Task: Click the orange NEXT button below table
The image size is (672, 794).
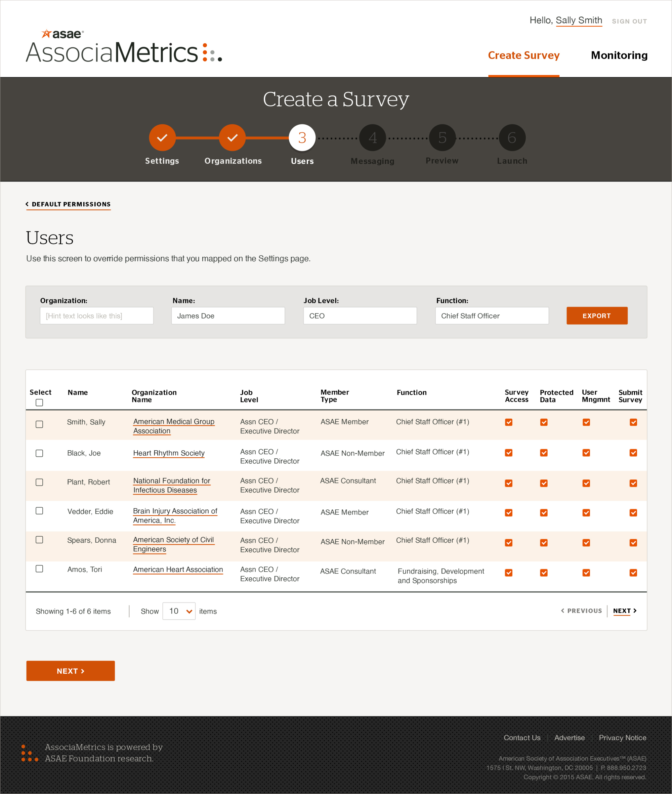Action: (71, 671)
